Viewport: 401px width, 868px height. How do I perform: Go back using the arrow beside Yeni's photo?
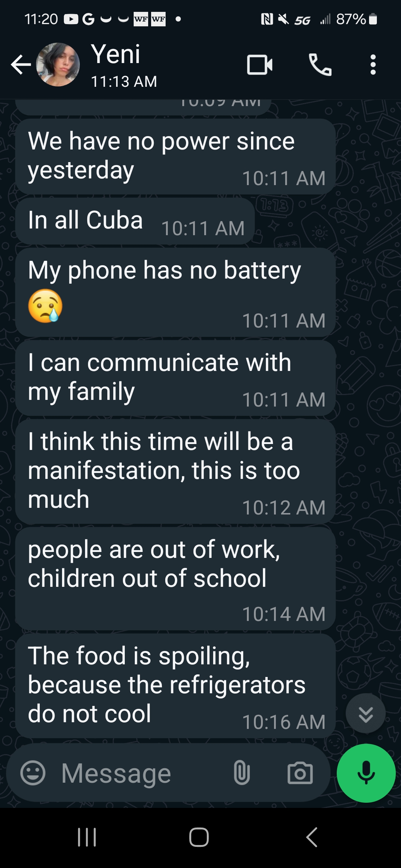(21, 65)
